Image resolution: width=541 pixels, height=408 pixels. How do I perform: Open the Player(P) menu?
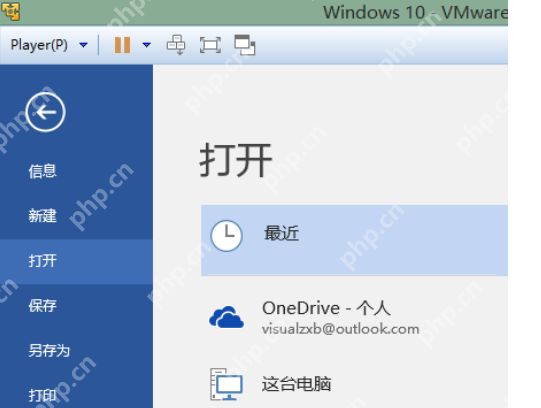point(39,45)
